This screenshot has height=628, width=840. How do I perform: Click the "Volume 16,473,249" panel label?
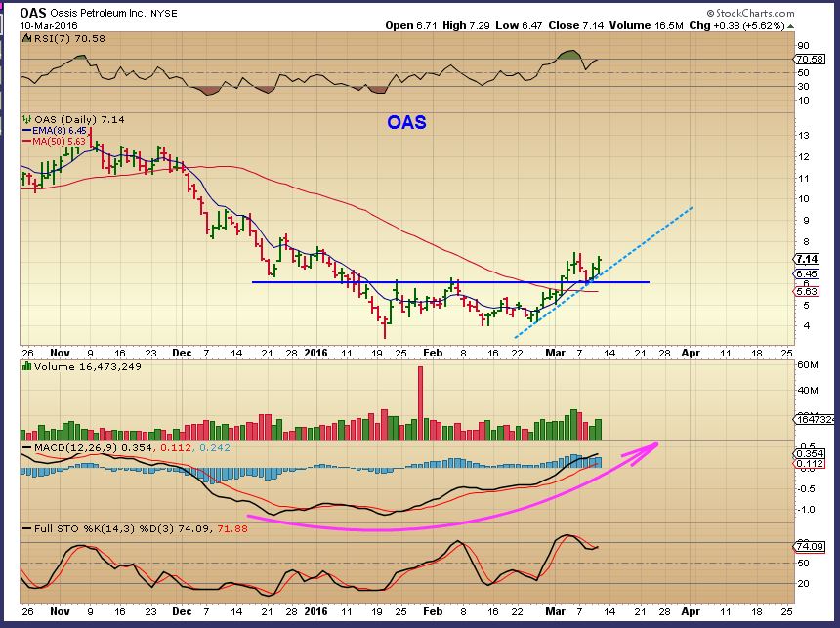click(87, 367)
